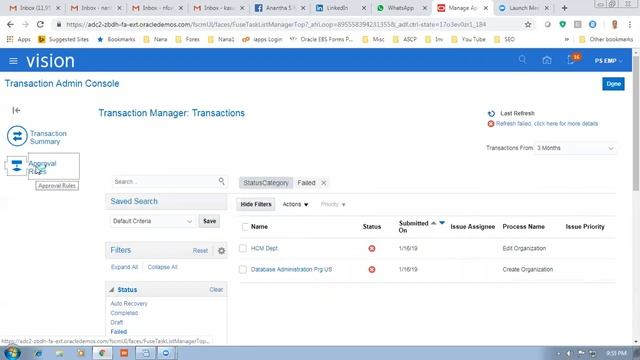The image size is (640, 360).
Task: Open a new browser tab
Action: tap(564, 8)
